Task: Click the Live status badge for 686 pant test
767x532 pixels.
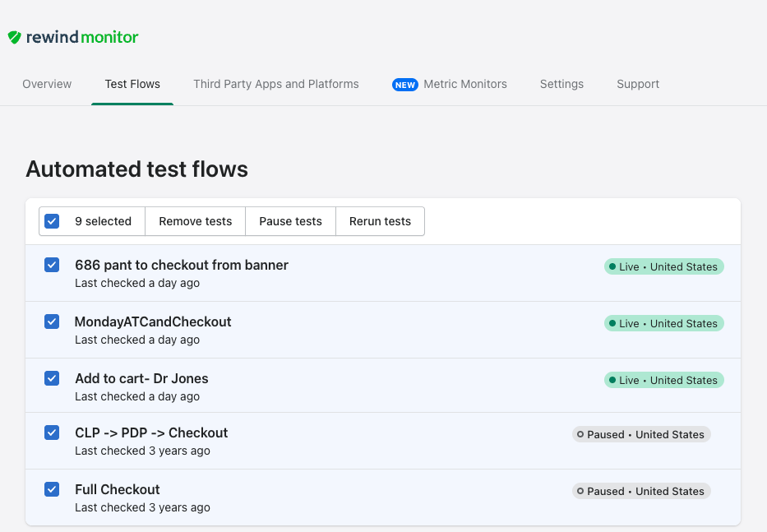Action: click(663, 266)
